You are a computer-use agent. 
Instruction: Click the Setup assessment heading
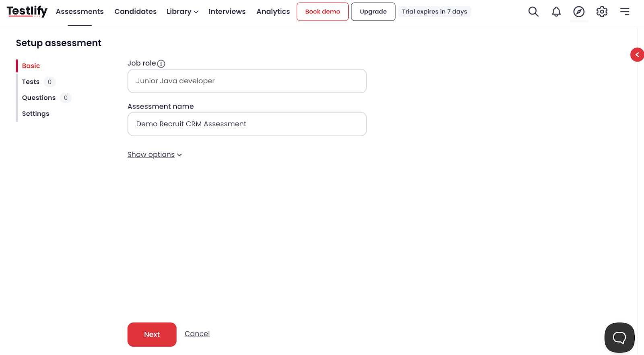59,43
